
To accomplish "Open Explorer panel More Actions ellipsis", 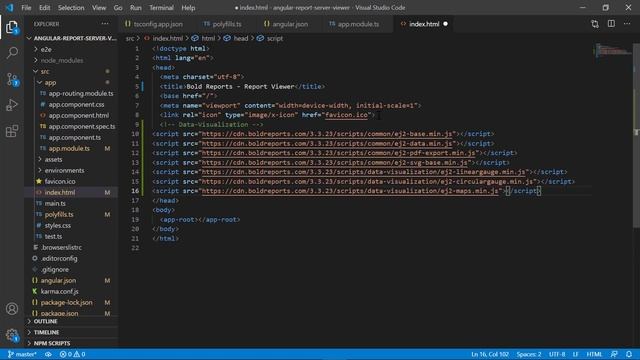I will (x=105, y=24).
